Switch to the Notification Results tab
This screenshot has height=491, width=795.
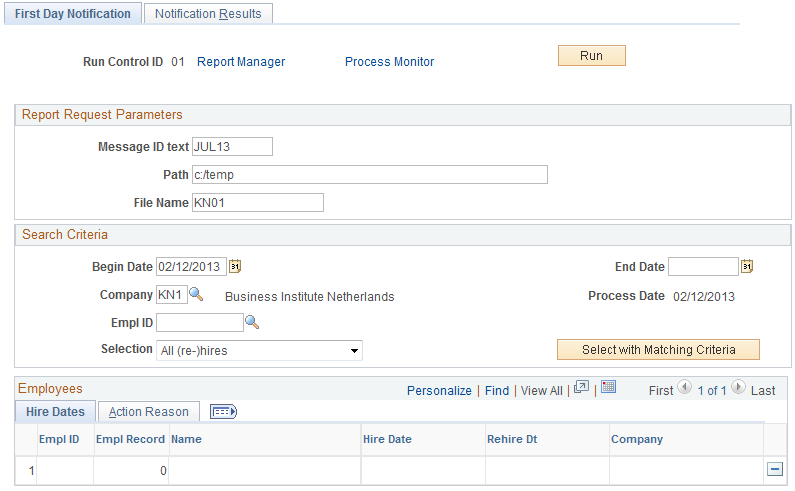(x=208, y=14)
